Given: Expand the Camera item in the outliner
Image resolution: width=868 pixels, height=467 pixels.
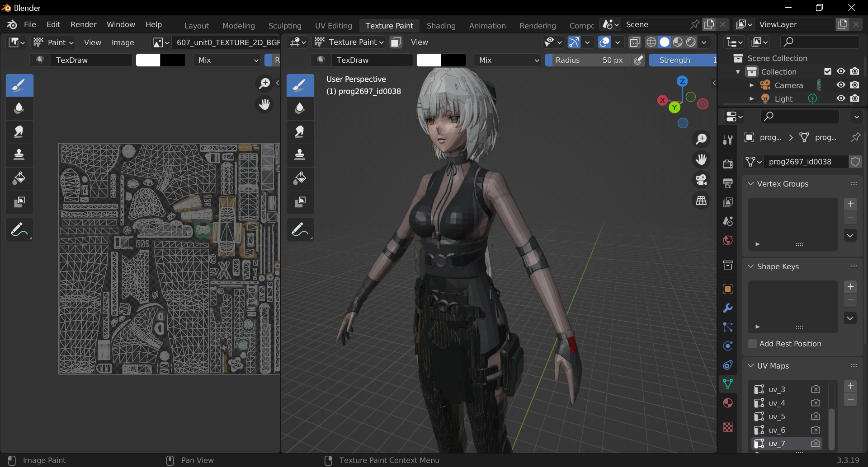Looking at the screenshot, I should (x=751, y=85).
